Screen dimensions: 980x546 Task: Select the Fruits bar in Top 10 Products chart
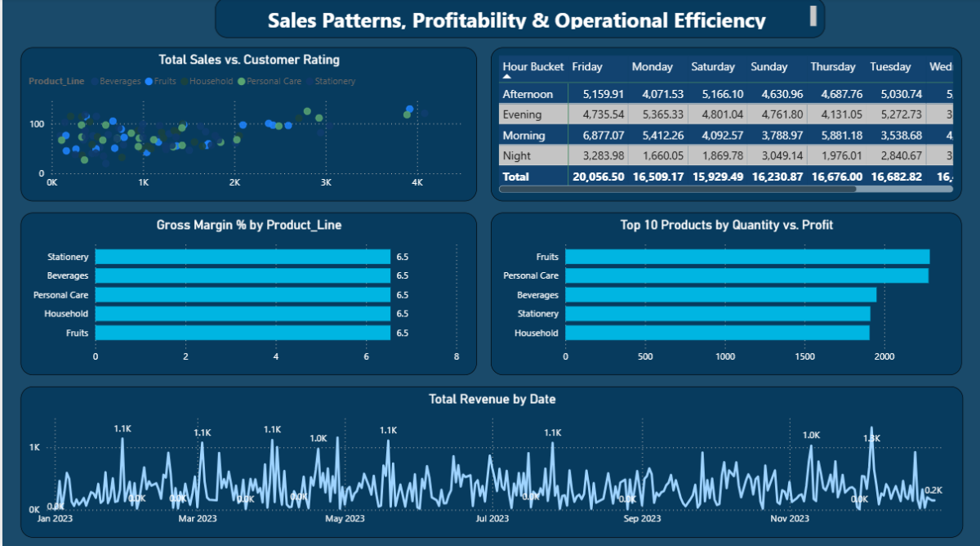746,257
